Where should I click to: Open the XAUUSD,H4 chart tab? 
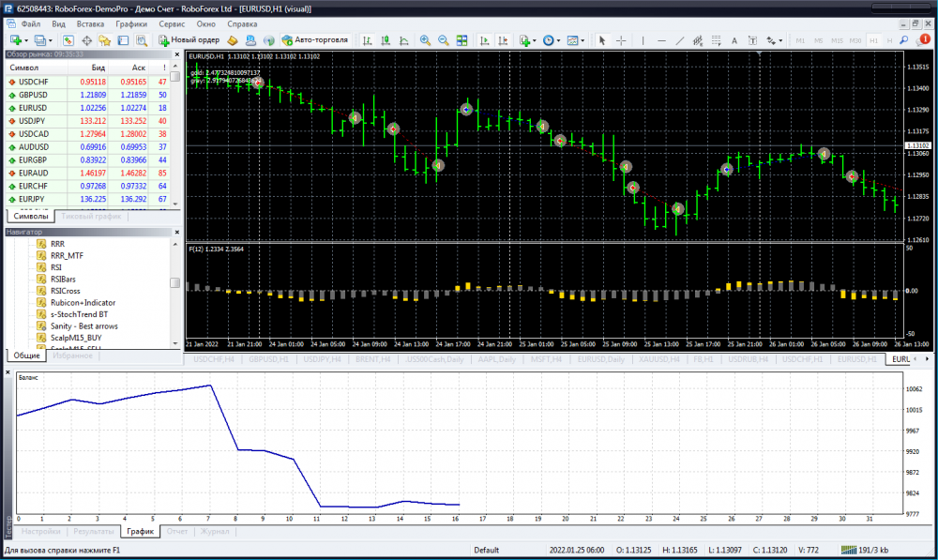tap(658, 359)
